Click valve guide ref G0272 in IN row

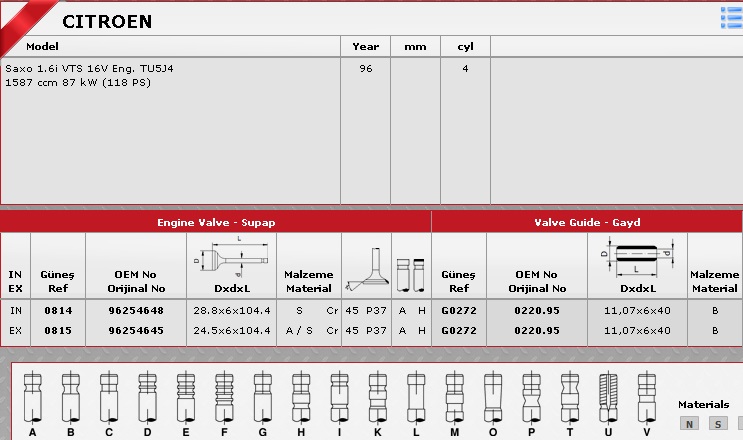tap(459, 311)
